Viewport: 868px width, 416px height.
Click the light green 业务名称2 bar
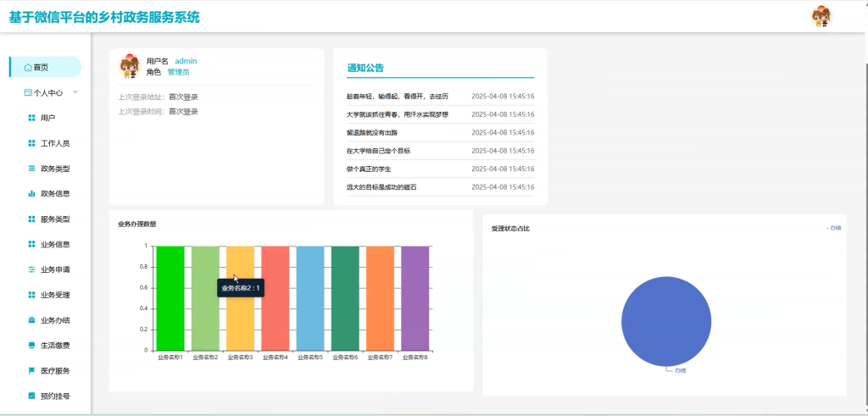click(x=205, y=298)
